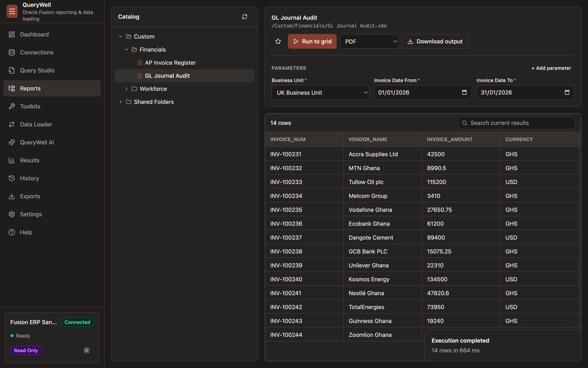Select the 27650.75 amount cell
This screenshot has height=368, width=588.
pos(461,210)
